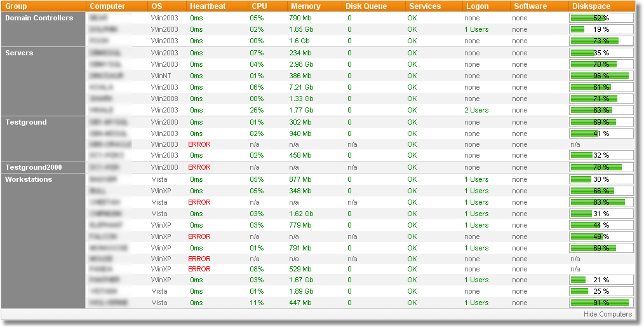Select the Testground2000 group label

(x=33, y=167)
